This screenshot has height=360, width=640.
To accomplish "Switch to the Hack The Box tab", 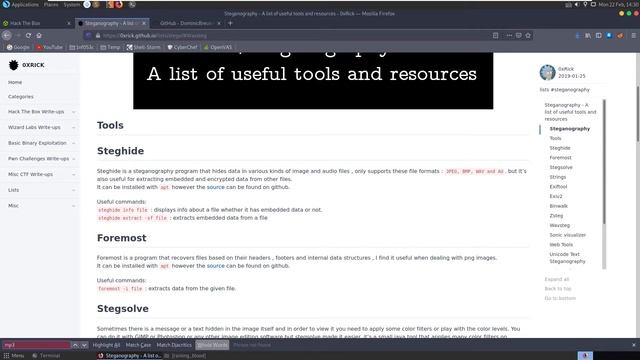I will tap(36, 23).
